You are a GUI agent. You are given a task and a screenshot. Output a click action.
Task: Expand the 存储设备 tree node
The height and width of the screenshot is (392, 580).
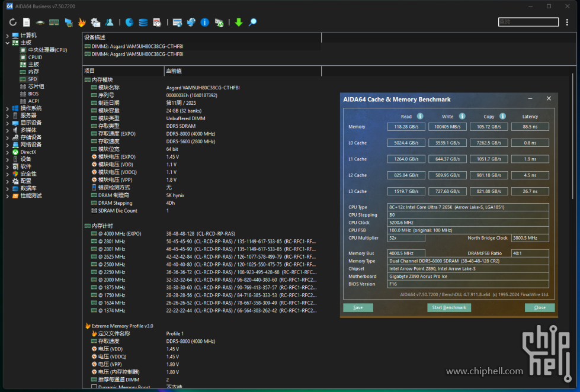pos(7,137)
